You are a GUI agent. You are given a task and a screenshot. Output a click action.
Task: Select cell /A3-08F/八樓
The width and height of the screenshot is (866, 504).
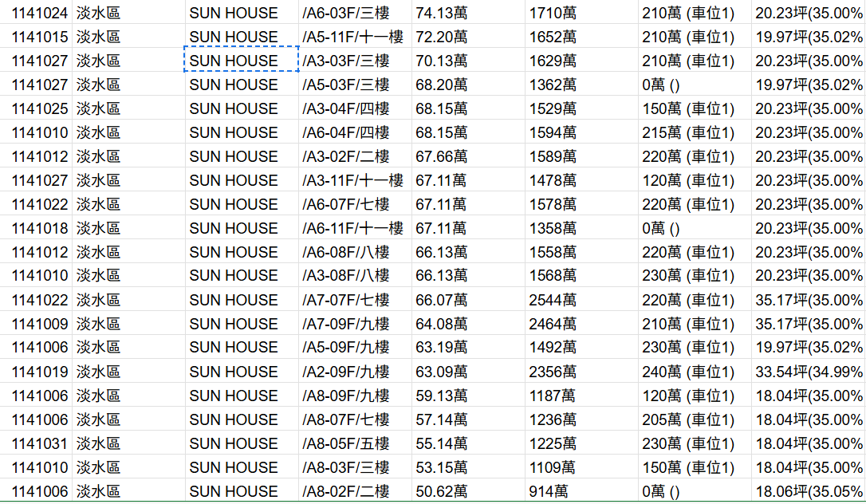tap(355, 275)
